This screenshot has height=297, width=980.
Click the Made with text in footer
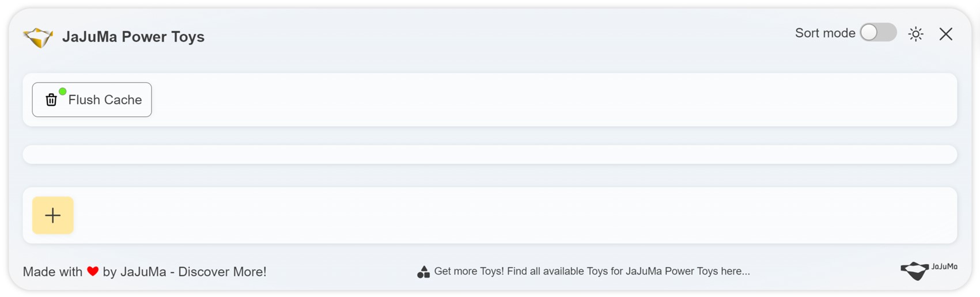[52, 272]
